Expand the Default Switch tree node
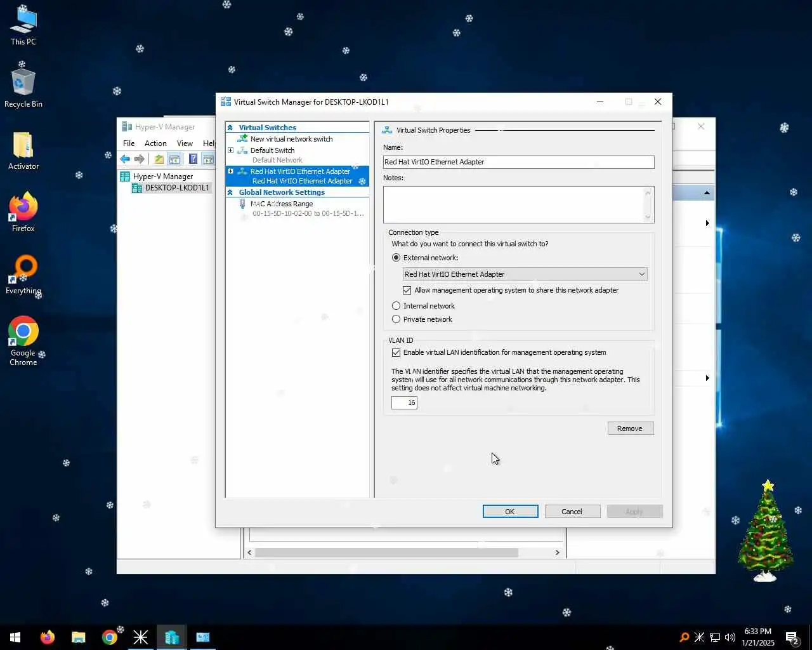The width and height of the screenshot is (812, 650). pos(230,150)
